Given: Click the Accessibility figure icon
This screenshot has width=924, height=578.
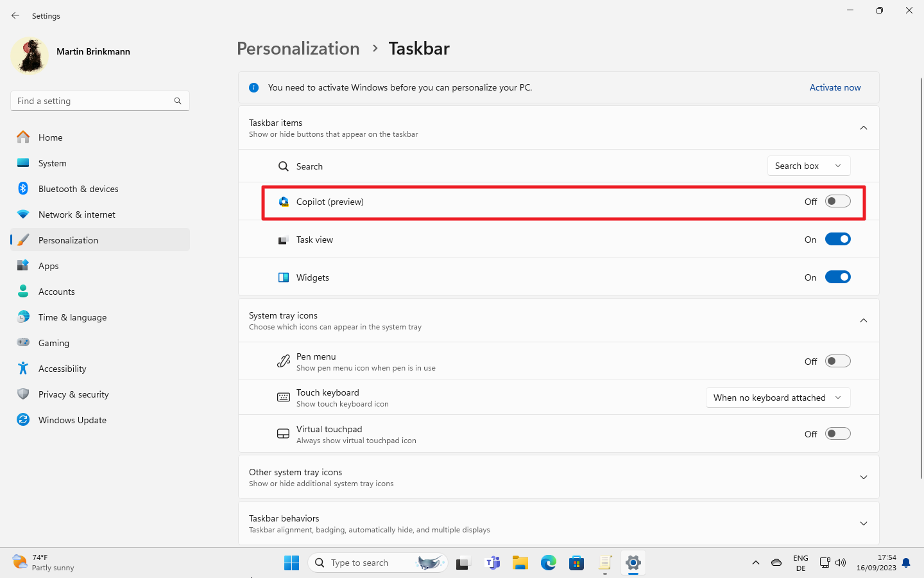Looking at the screenshot, I should pos(23,369).
